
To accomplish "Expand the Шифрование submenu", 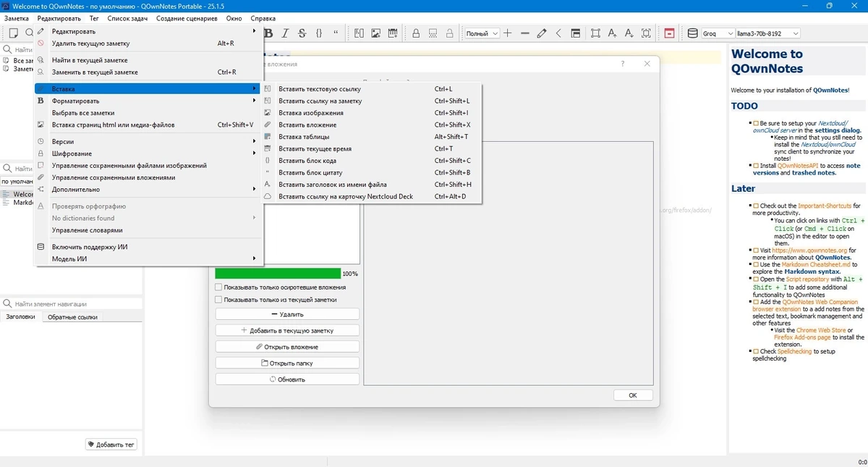I will pyautogui.click(x=148, y=153).
